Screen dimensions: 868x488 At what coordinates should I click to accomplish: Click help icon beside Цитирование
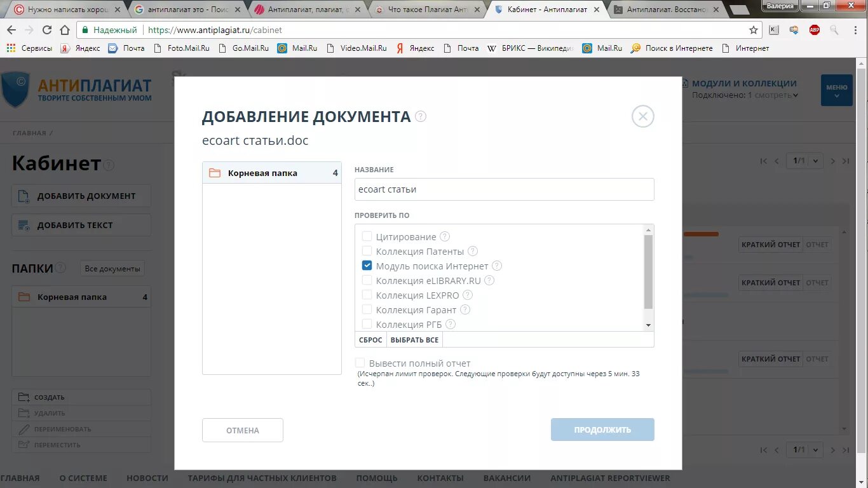click(x=445, y=236)
